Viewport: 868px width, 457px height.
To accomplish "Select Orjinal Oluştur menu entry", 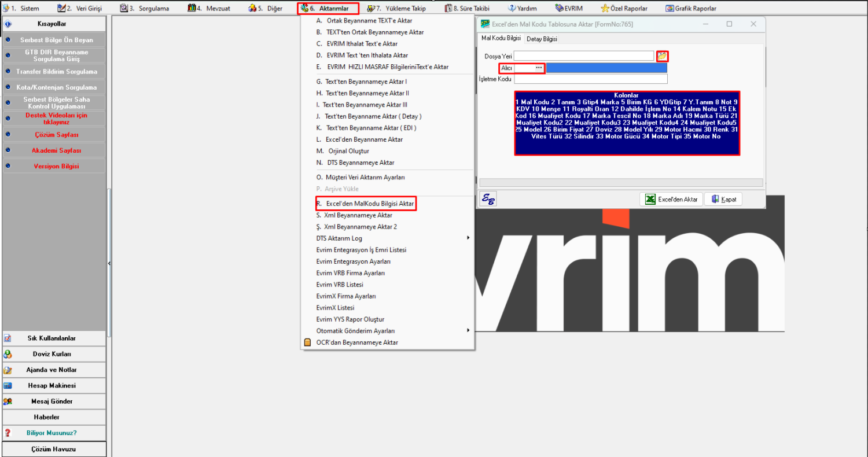I will (x=388, y=151).
